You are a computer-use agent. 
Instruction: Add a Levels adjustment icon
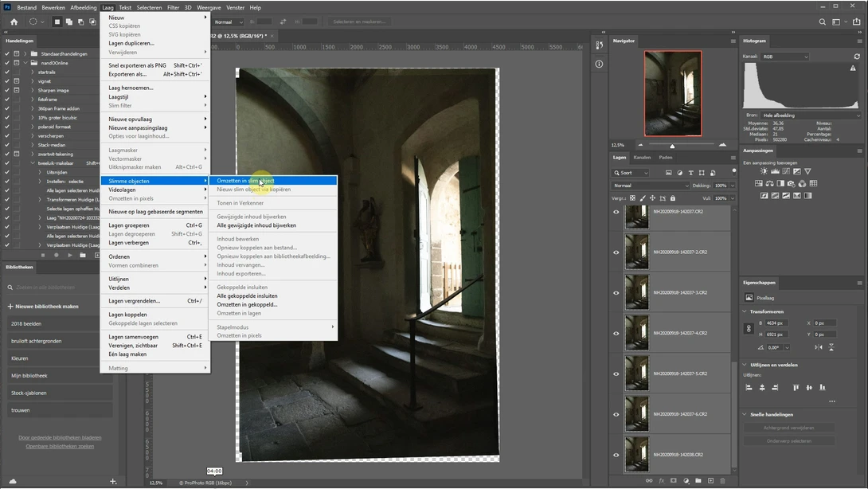pos(775,172)
